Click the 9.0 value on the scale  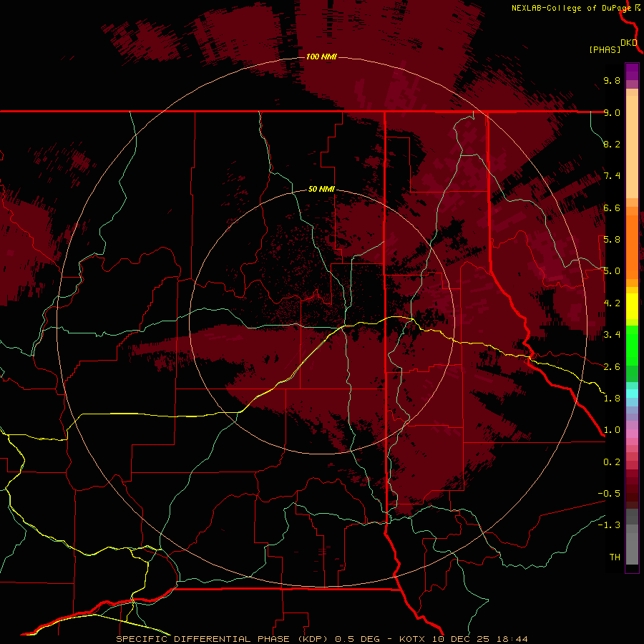click(612, 112)
